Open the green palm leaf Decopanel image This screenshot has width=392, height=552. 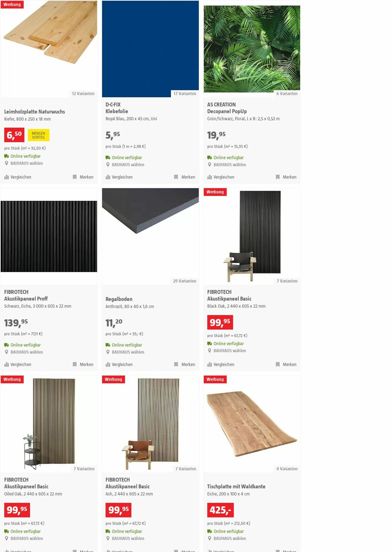click(252, 49)
